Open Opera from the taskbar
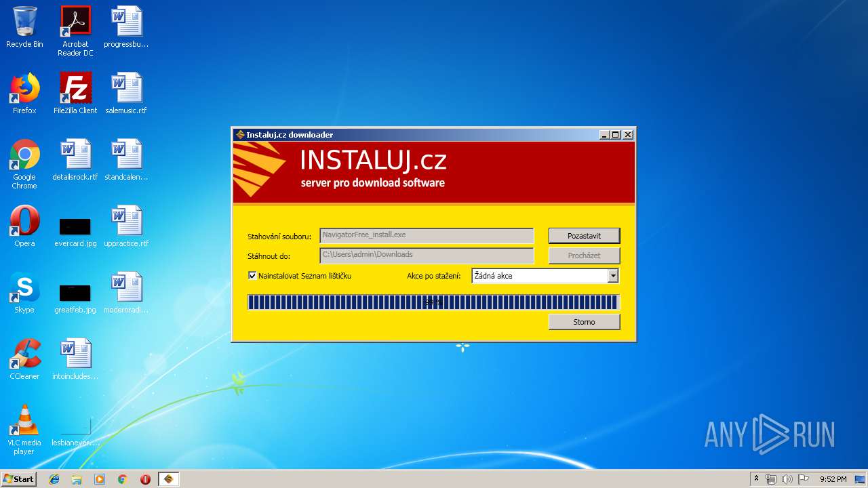 click(145, 479)
